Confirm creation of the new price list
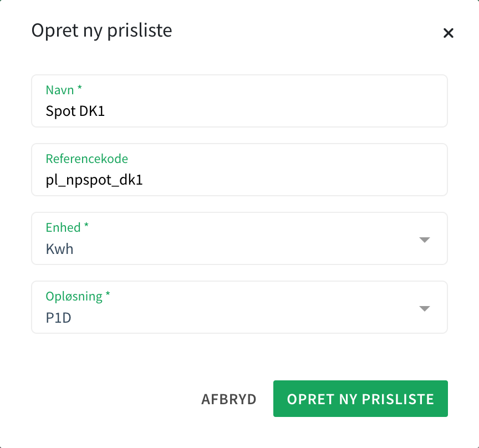 [x=360, y=399]
